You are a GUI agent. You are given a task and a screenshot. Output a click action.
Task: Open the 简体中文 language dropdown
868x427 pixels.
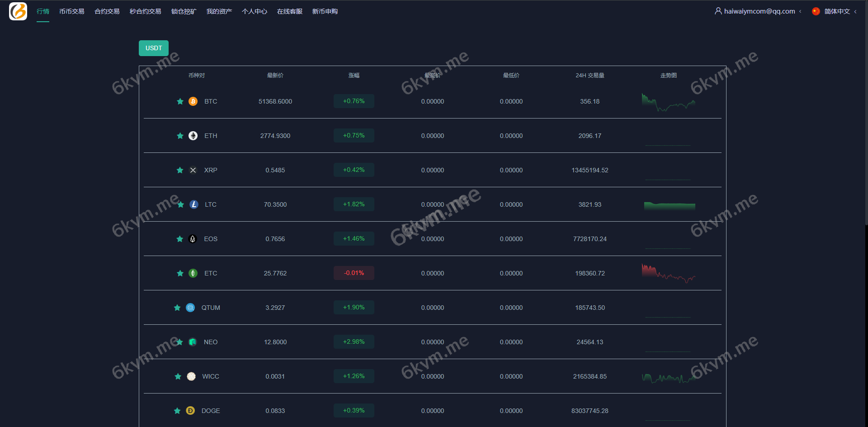coord(837,11)
